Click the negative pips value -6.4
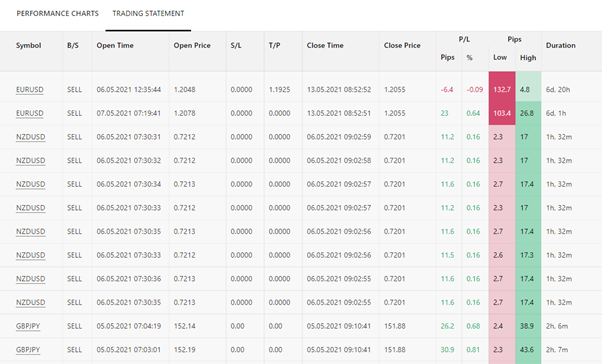The image size is (602, 364). pyautogui.click(x=447, y=89)
